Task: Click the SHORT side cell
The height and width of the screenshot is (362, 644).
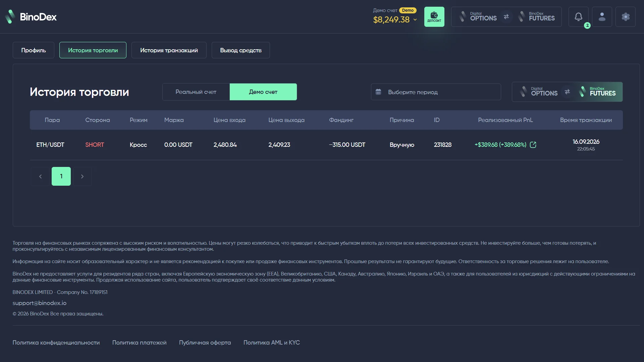Action: [x=95, y=145]
